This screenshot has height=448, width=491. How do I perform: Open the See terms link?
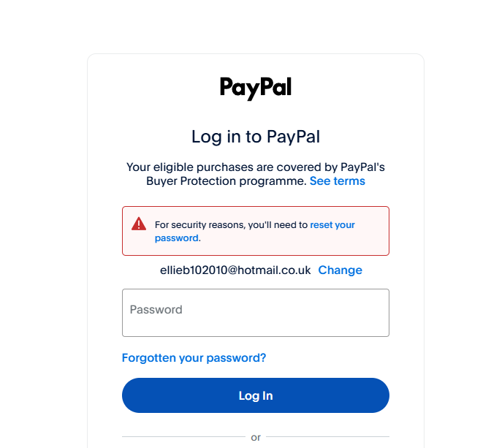[337, 181]
